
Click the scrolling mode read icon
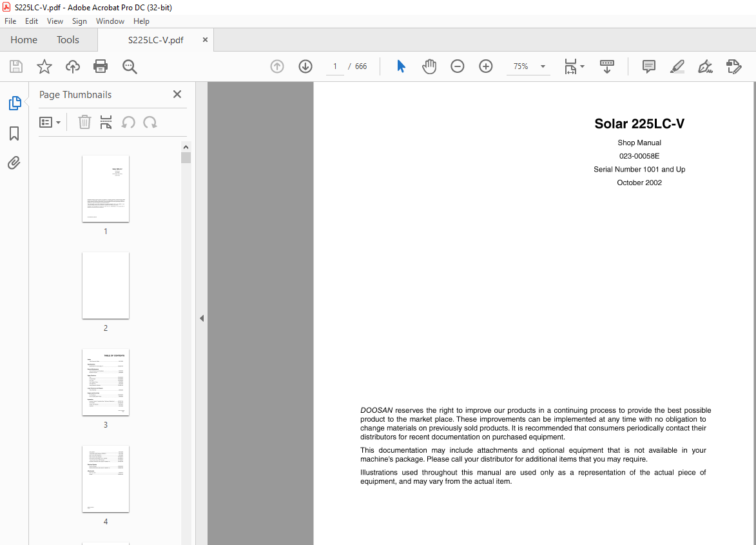point(607,66)
